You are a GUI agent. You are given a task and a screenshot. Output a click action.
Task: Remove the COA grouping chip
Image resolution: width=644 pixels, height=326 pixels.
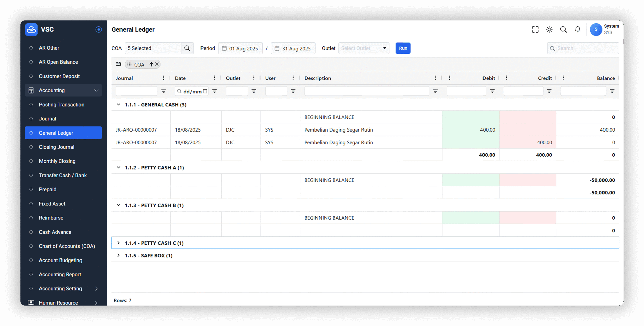pyautogui.click(x=157, y=64)
